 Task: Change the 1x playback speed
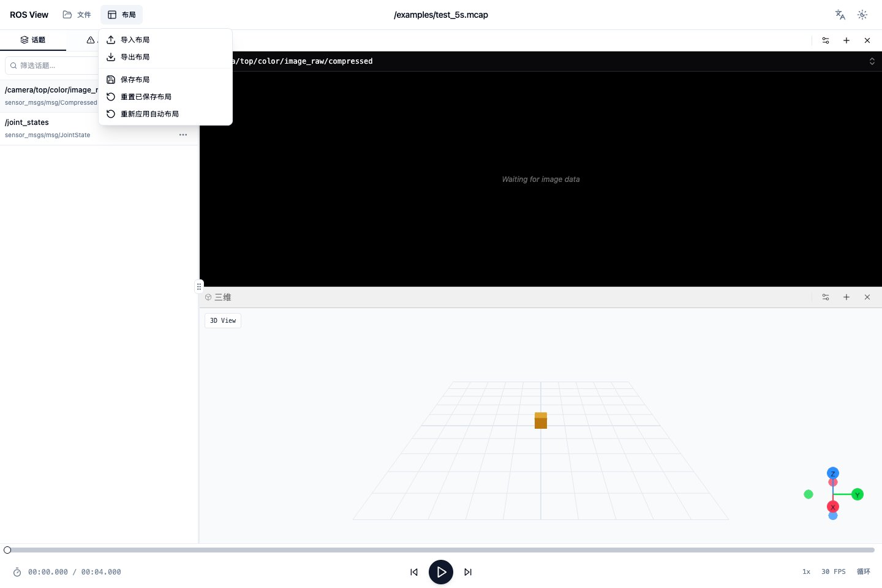tap(806, 572)
